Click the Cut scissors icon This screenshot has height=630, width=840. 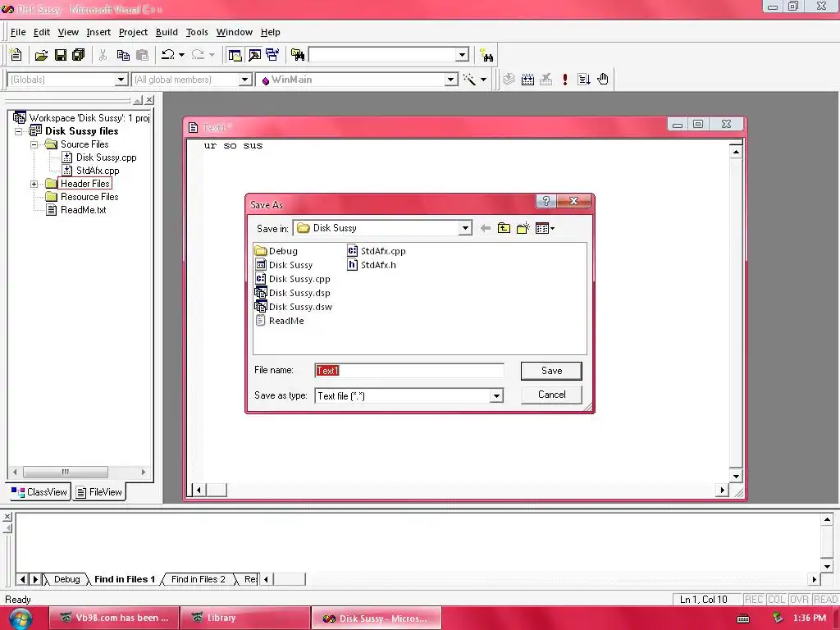(103, 55)
